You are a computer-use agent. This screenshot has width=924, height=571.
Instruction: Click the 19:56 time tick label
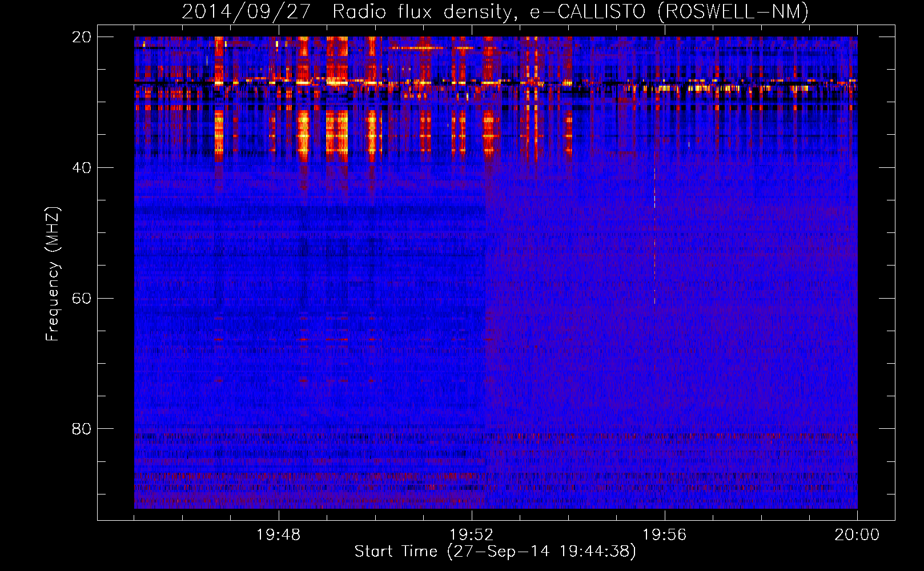click(664, 535)
